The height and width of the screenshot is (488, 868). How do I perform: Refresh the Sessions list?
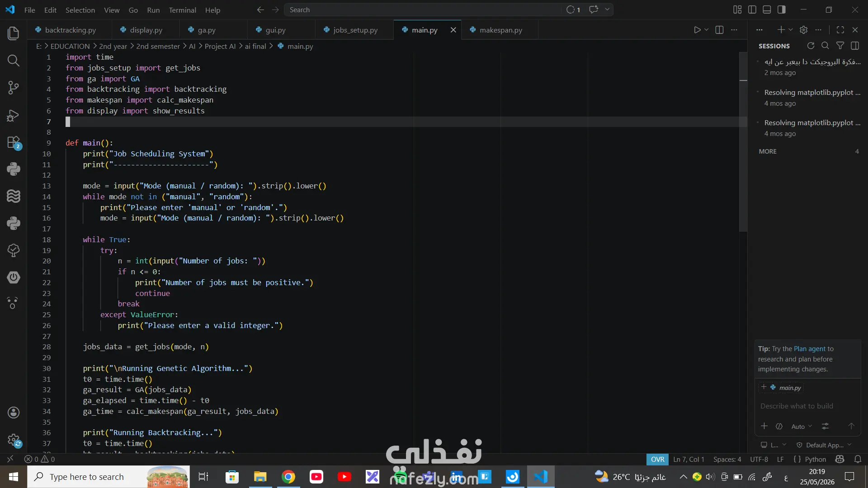pos(811,46)
